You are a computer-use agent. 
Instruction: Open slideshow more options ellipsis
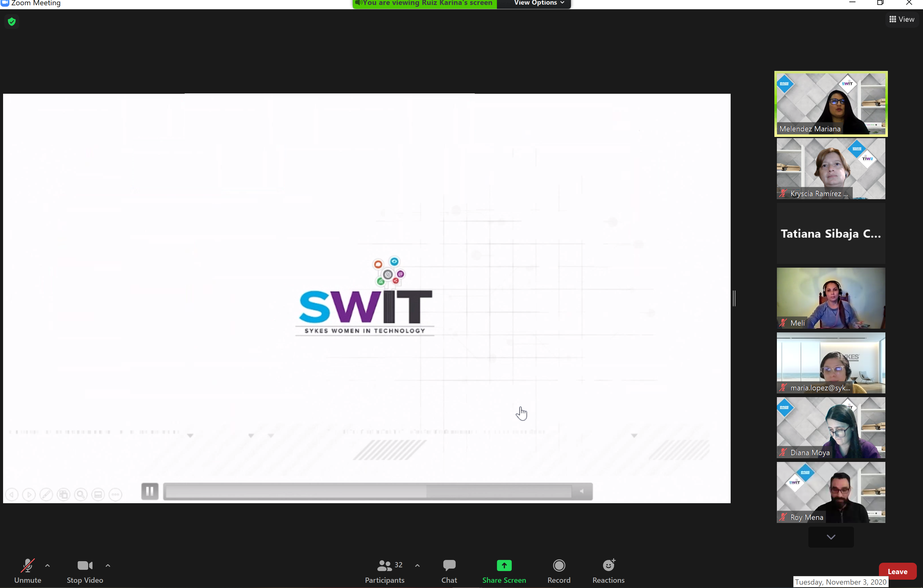[115, 495]
